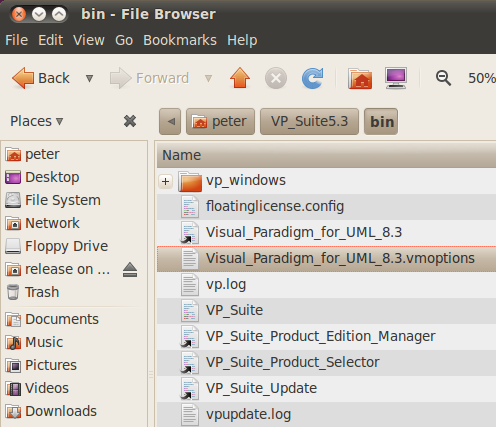Minimize the File Browser window
The height and width of the screenshot is (427, 496).
pyautogui.click(x=39, y=14)
